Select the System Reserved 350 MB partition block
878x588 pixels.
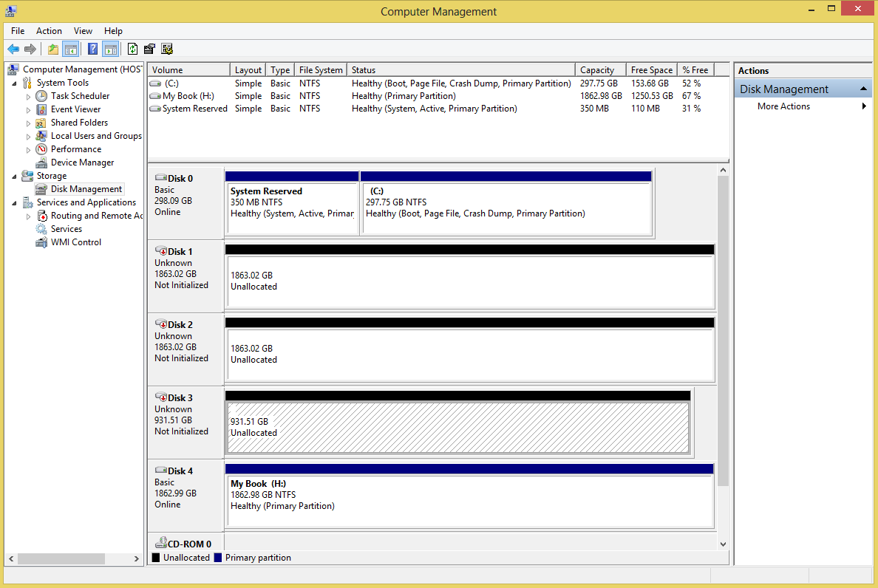(x=292, y=204)
